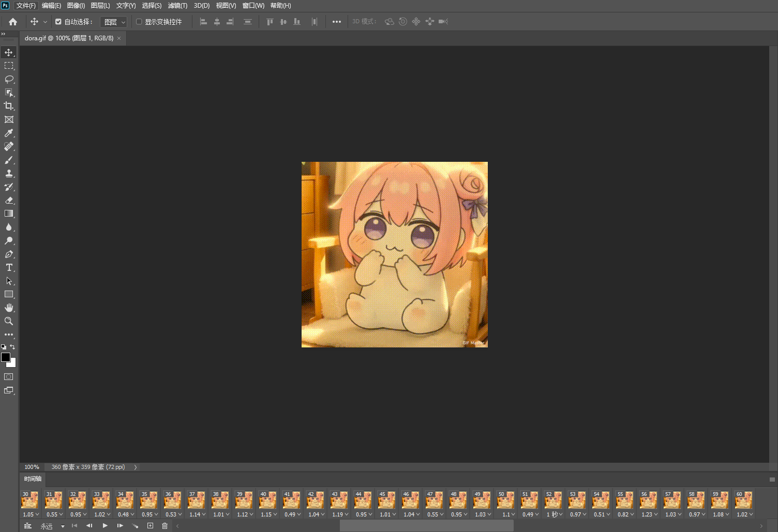The image size is (778, 532).
Task: Open Move tool preset picker arrow
Action: coord(45,22)
